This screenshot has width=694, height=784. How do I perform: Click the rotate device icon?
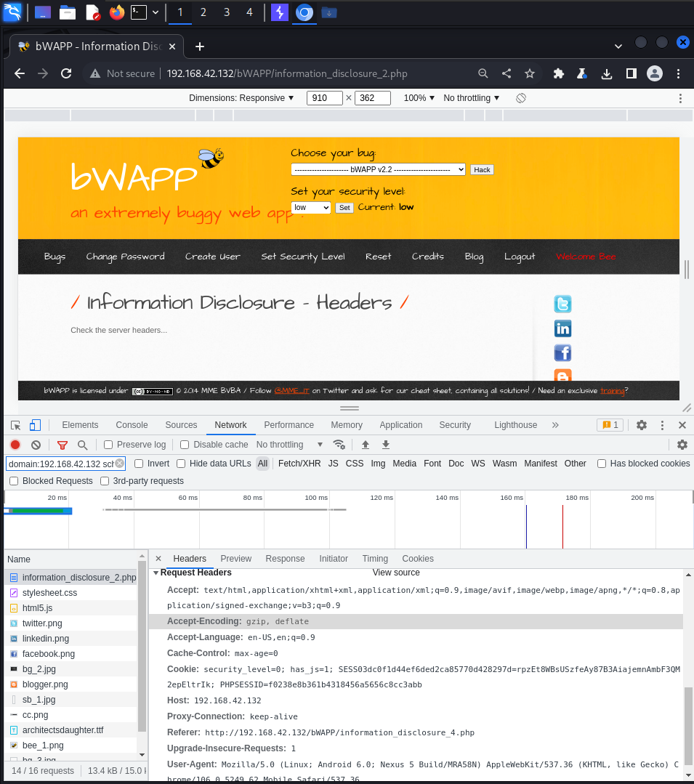[x=521, y=98]
